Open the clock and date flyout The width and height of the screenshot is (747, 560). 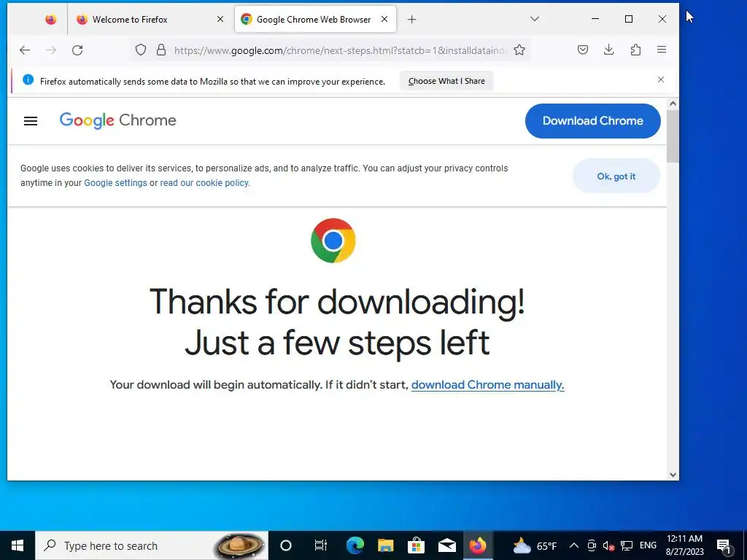[x=684, y=545]
